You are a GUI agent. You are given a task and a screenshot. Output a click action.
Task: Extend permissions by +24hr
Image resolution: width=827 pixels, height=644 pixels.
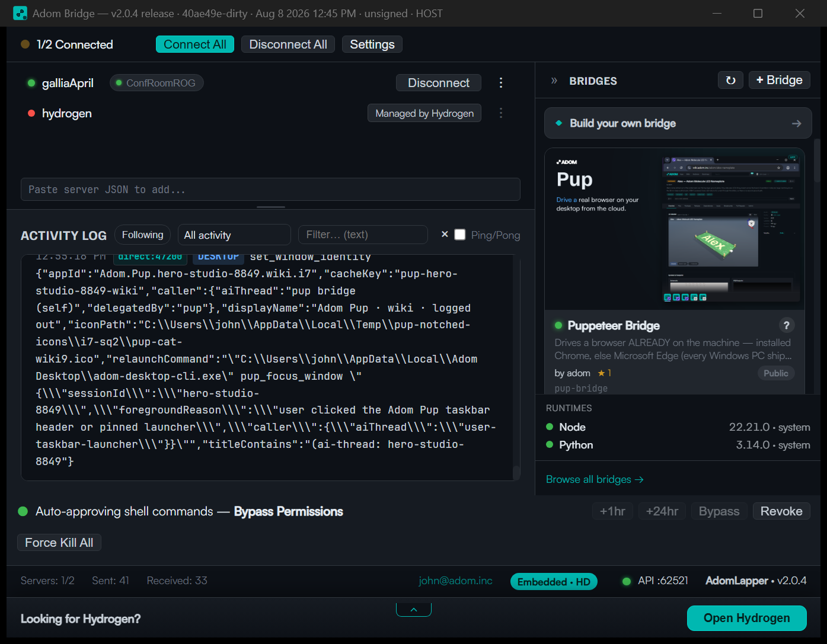pos(662,511)
